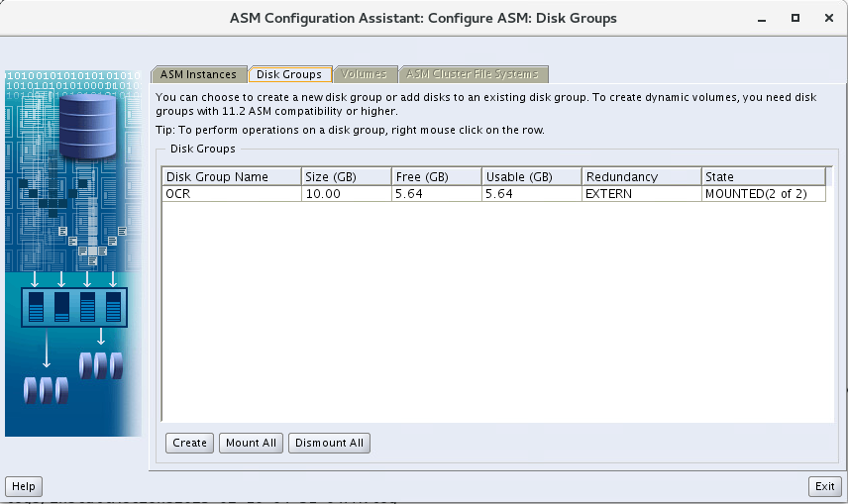The image size is (848, 504).
Task: Close the window using the X icon
Action: (826, 18)
